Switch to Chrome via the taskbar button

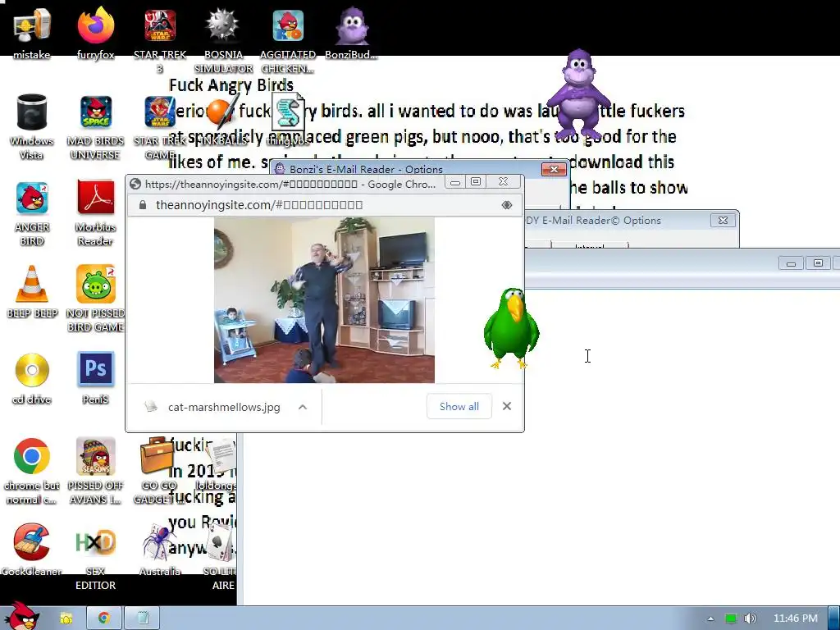[103, 619]
